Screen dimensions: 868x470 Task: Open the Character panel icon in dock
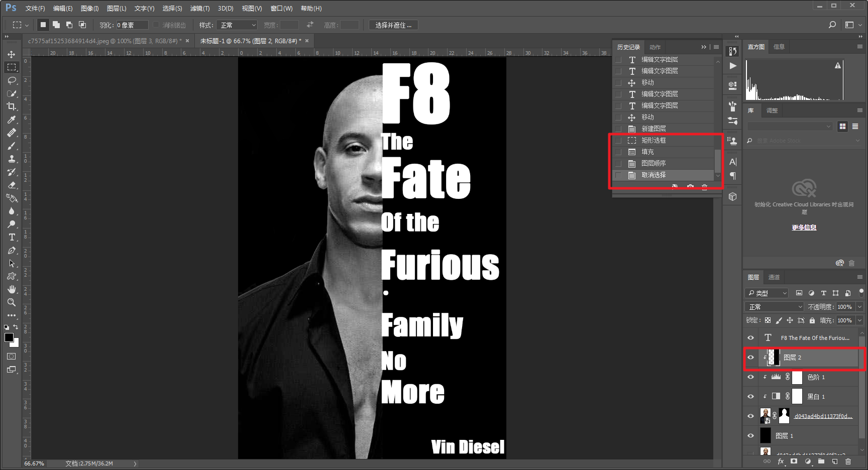point(733,162)
